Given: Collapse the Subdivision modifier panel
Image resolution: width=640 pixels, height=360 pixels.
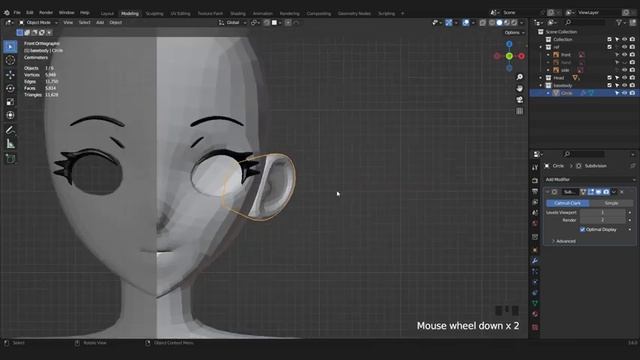Looking at the screenshot, I should click(x=547, y=192).
